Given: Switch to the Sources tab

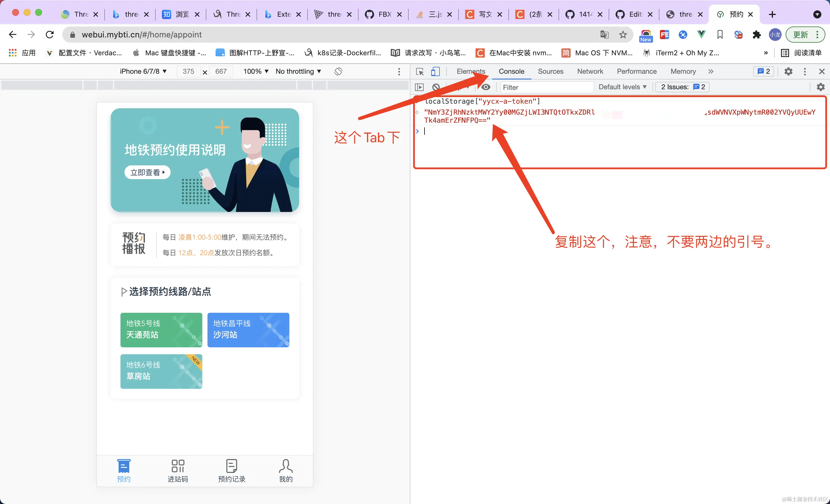Looking at the screenshot, I should pos(550,71).
